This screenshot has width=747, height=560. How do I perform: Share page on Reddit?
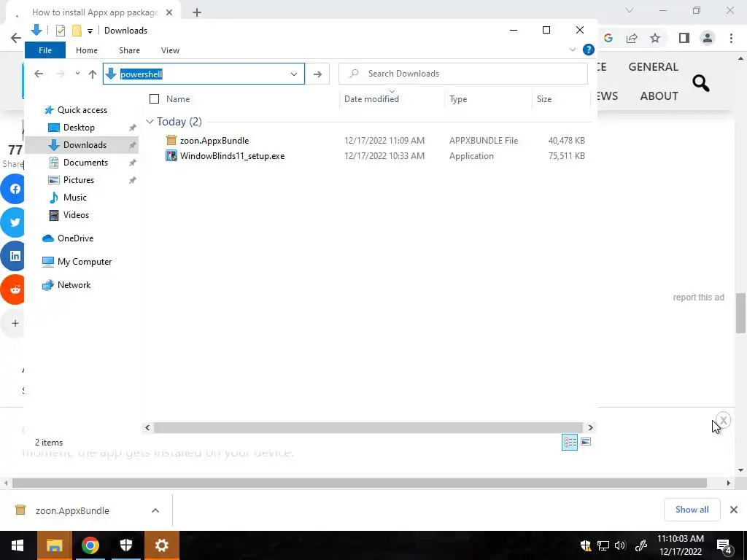click(13, 289)
